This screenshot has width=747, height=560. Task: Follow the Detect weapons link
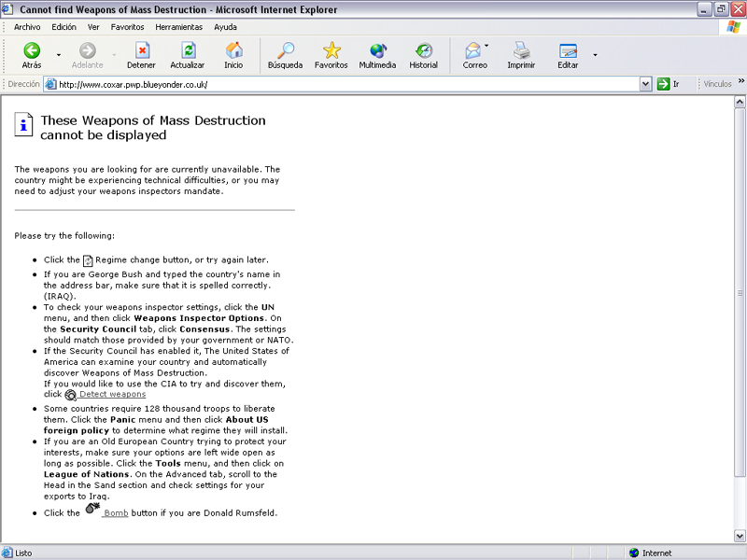point(112,395)
